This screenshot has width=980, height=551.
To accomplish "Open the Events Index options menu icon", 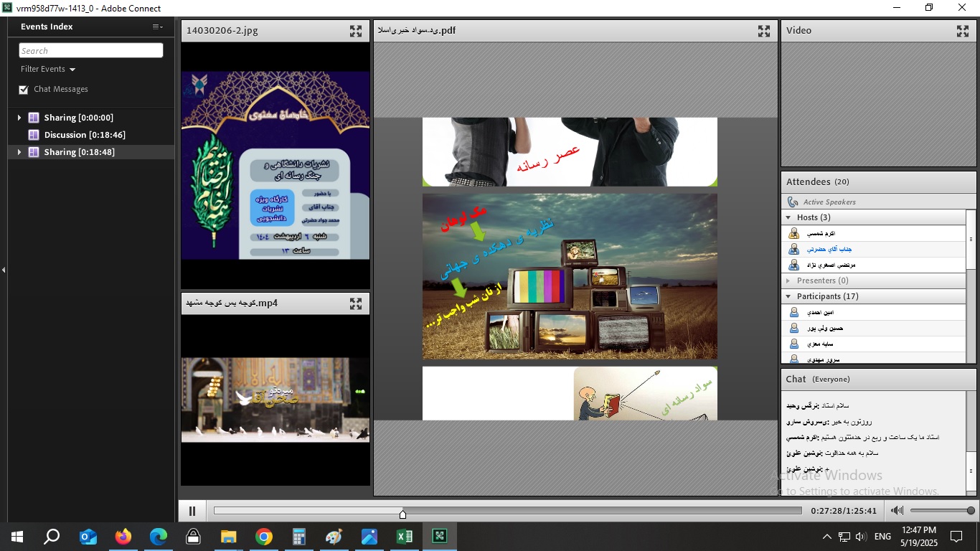I will (157, 27).
